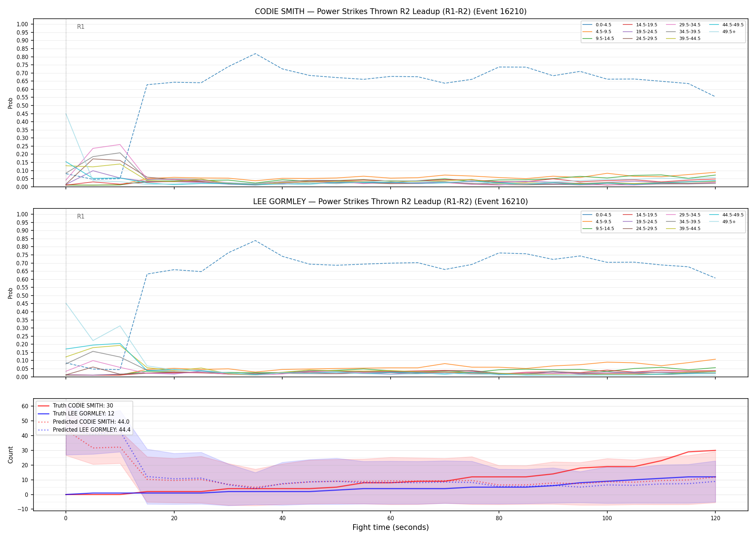Image resolution: width=756 pixels, height=540 pixels.
Task: Click "9.5-14.5" in the Codie Smith legend
Action: coord(605,39)
